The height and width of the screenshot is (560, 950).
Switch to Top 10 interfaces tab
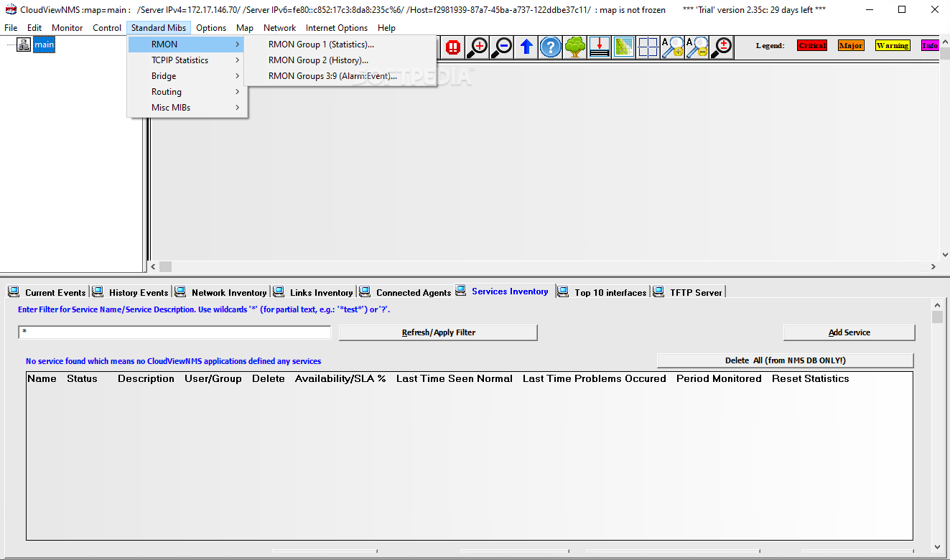(x=603, y=292)
